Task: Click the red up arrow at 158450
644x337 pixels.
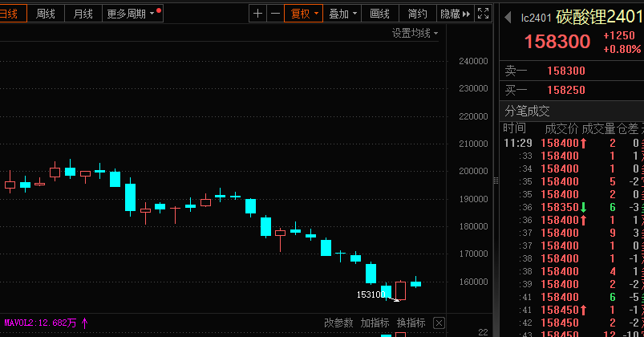Action: tap(584, 310)
